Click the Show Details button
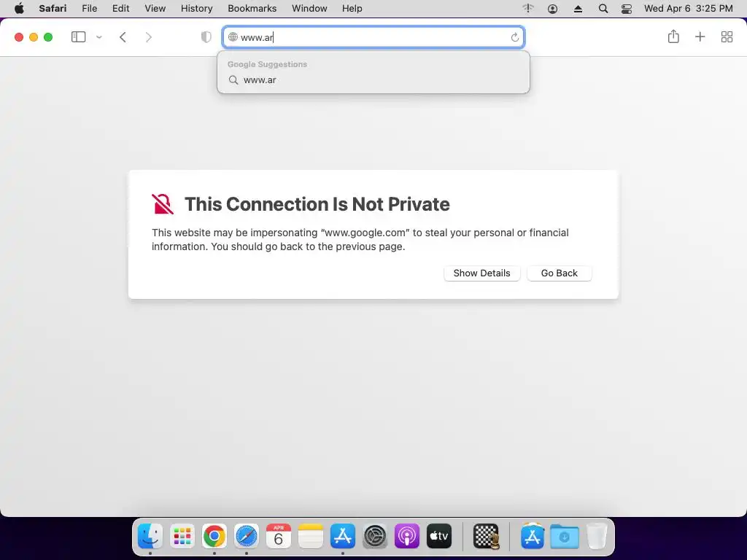Image resolution: width=747 pixels, height=560 pixels. tap(481, 273)
